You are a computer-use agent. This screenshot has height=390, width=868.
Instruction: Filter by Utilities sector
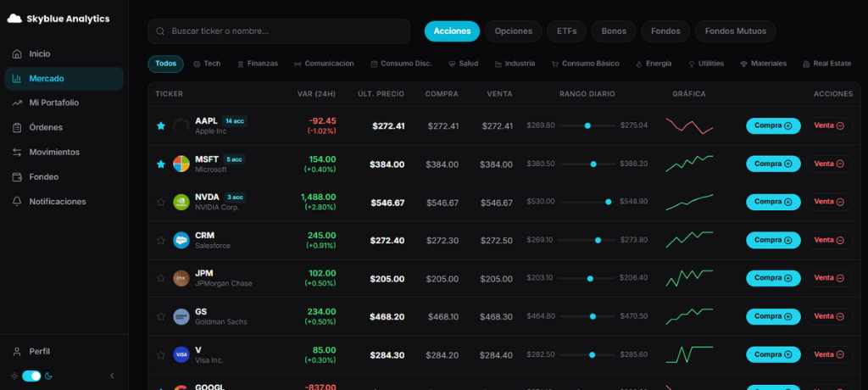click(x=706, y=64)
